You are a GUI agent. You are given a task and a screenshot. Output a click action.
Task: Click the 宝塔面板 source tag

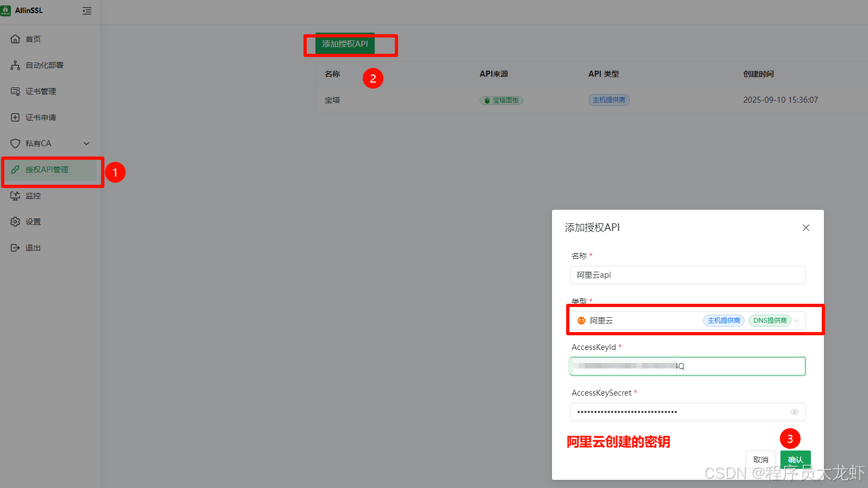[501, 101]
